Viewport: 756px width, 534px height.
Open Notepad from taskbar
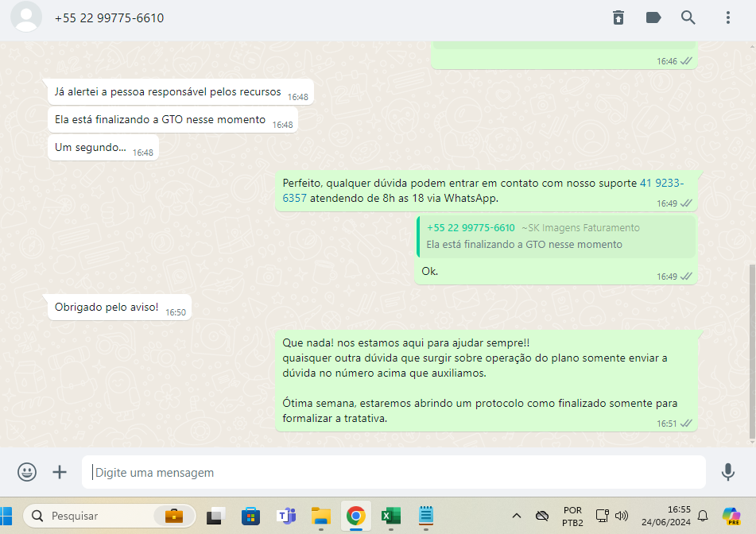tap(426, 515)
